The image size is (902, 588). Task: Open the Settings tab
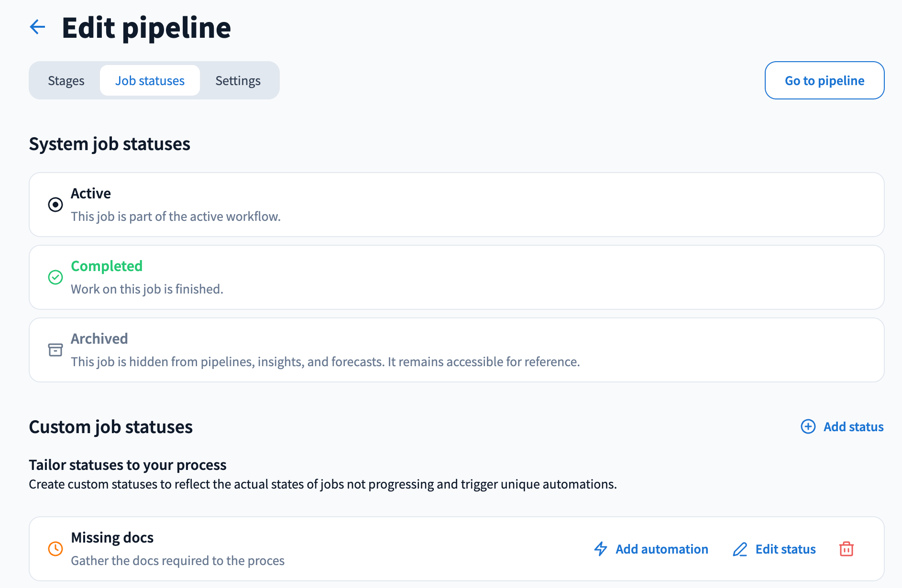[x=238, y=81]
